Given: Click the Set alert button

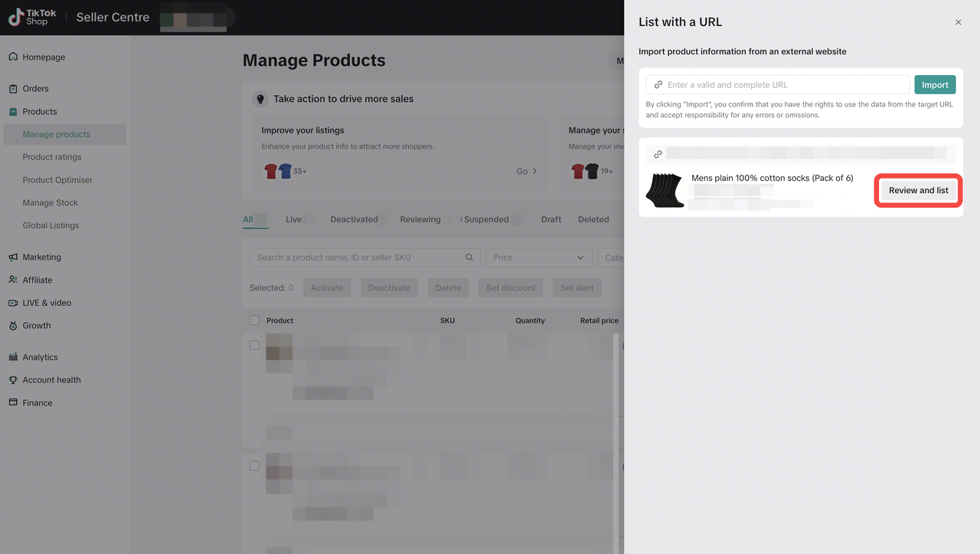Looking at the screenshot, I should [x=577, y=288].
